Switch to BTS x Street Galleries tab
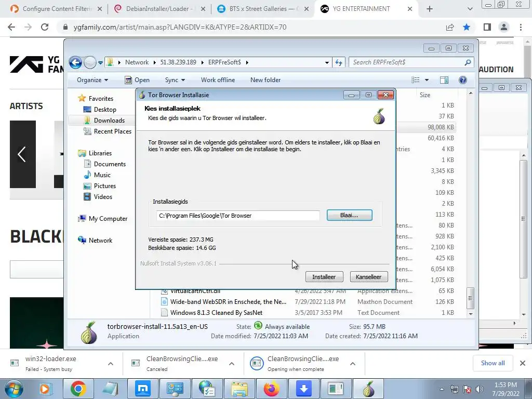Viewport: 532px width, 399px height. pyautogui.click(x=263, y=9)
